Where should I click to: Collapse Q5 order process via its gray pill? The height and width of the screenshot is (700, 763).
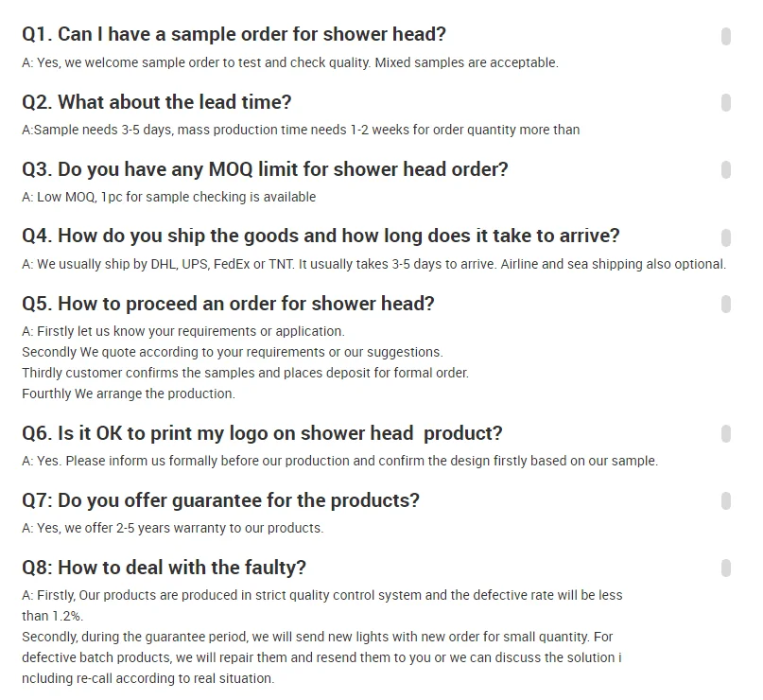(x=726, y=304)
